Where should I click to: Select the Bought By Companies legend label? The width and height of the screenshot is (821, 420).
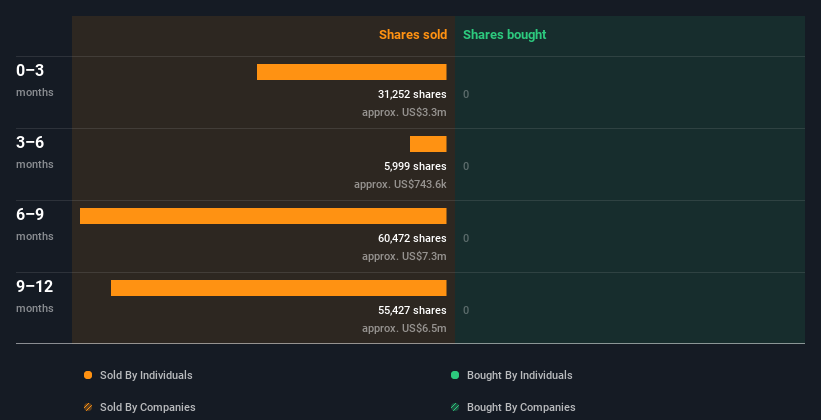pos(521,407)
